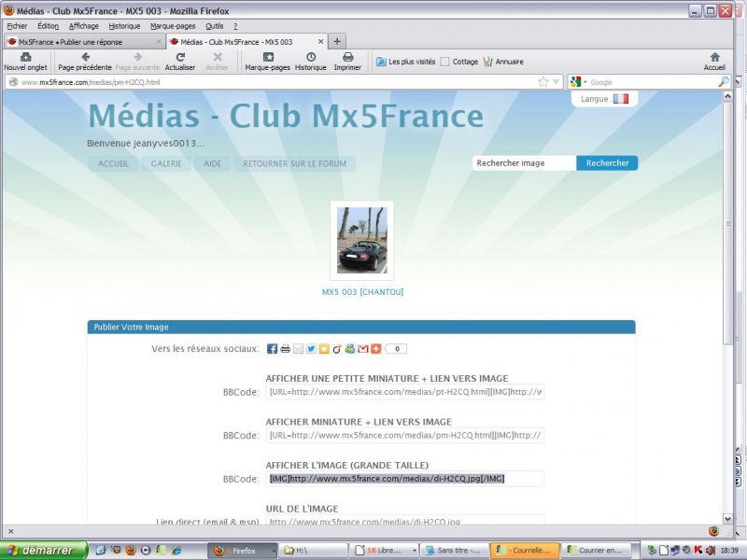Open the Annuaire bookmark
Screen dimensions: 747x560
[503, 62]
